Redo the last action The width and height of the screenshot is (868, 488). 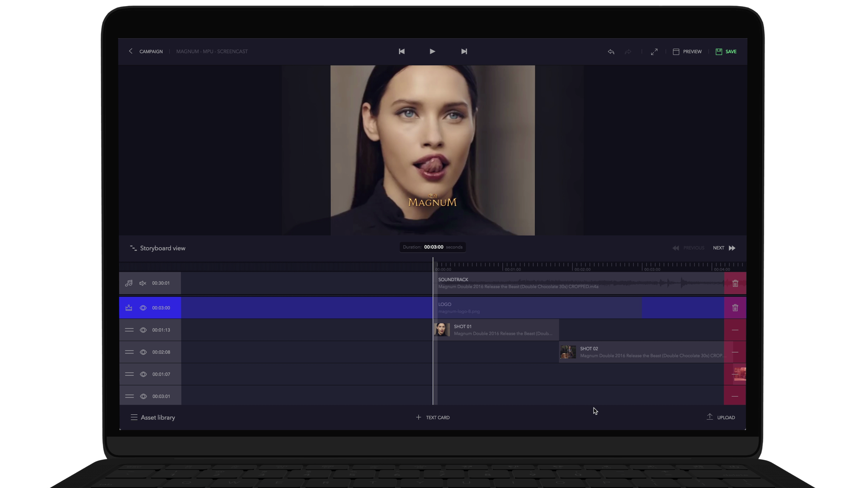(x=628, y=52)
